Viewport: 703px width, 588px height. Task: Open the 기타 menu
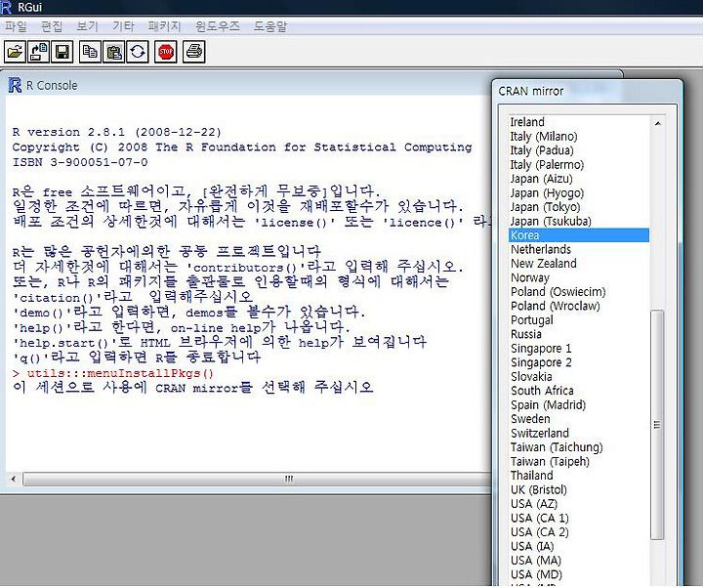pos(123,26)
